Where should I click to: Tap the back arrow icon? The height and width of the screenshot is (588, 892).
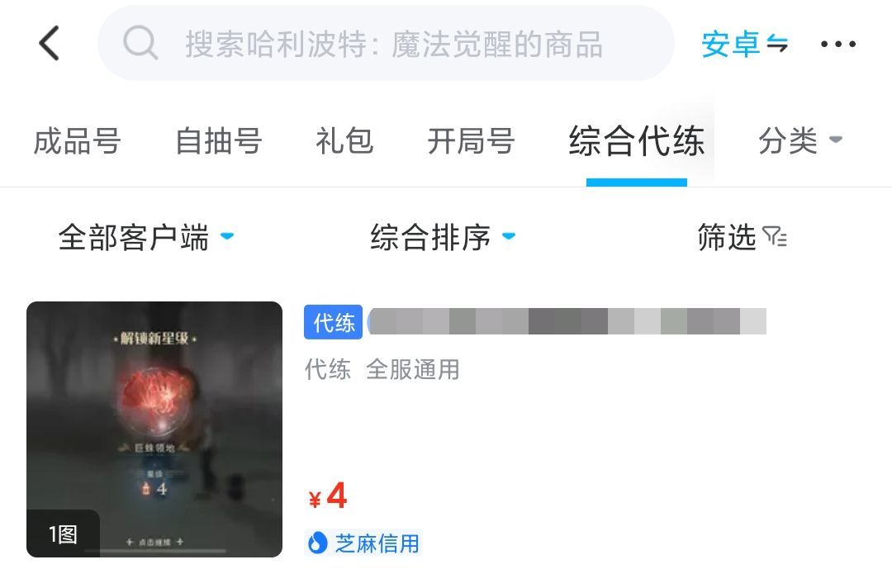click(x=49, y=43)
